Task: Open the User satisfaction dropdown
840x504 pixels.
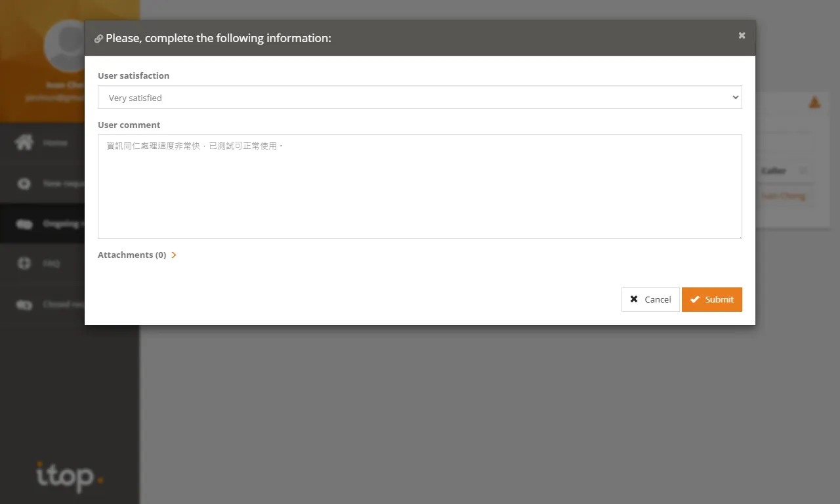Action: pos(420,97)
